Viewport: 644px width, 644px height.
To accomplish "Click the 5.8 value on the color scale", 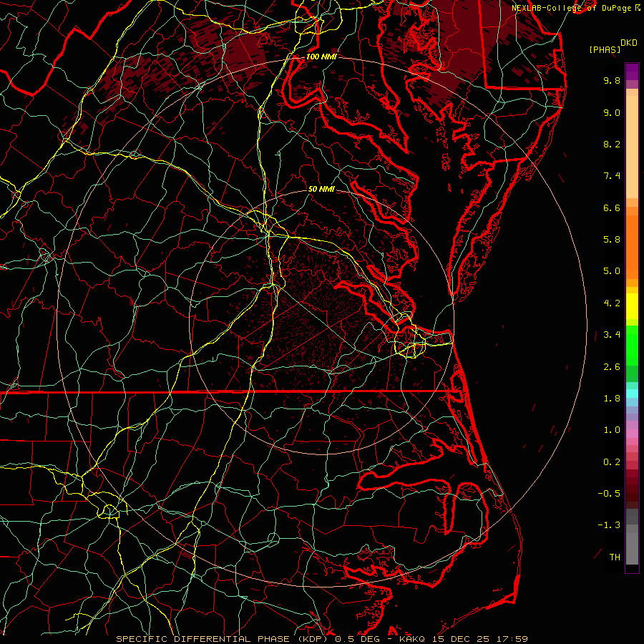I will pyautogui.click(x=612, y=240).
